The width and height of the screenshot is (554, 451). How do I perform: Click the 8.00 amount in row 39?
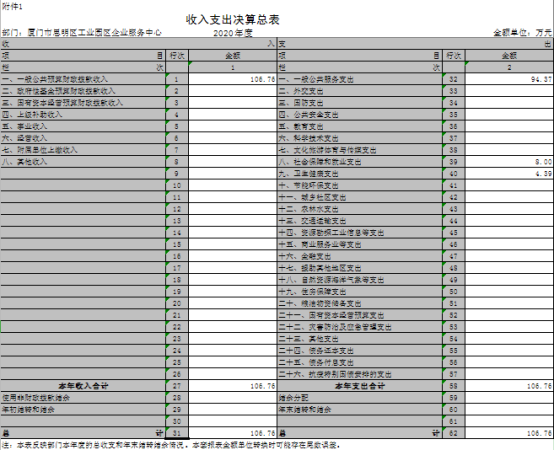[x=509, y=162]
